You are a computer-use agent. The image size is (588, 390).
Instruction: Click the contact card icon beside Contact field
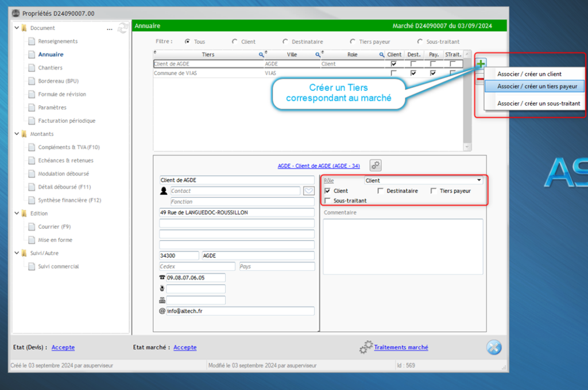point(309,191)
